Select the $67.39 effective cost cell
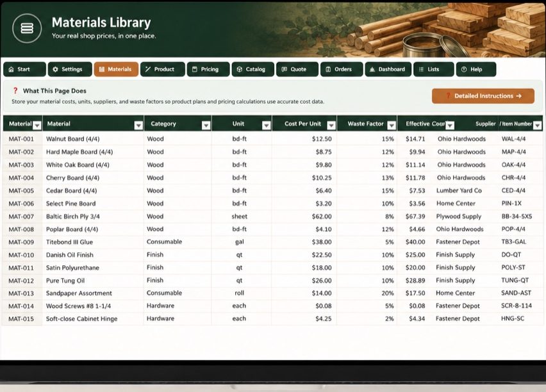This screenshot has height=392, width=546. tap(415, 216)
